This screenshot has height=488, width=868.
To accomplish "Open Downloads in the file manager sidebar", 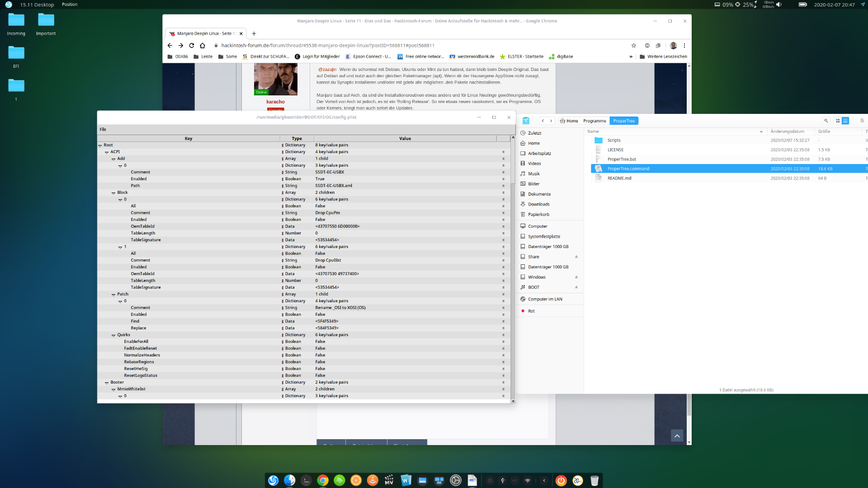I will coord(538,204).
